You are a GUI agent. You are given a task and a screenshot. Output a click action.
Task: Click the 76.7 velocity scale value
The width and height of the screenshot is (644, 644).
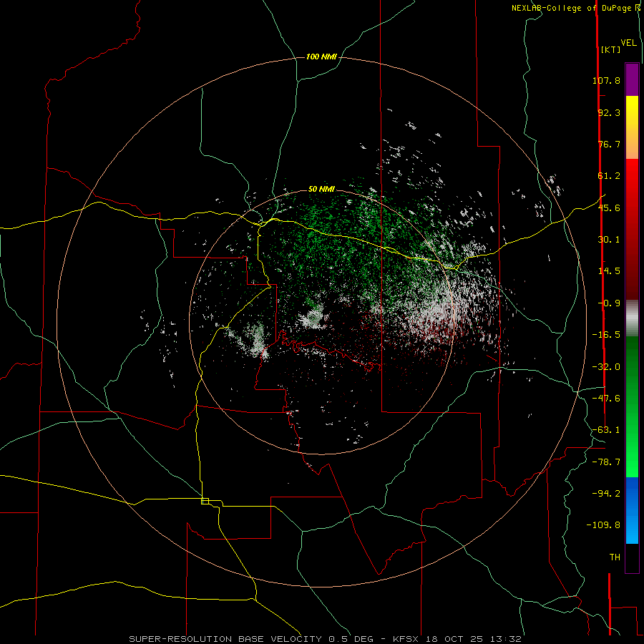pos(609,144)
